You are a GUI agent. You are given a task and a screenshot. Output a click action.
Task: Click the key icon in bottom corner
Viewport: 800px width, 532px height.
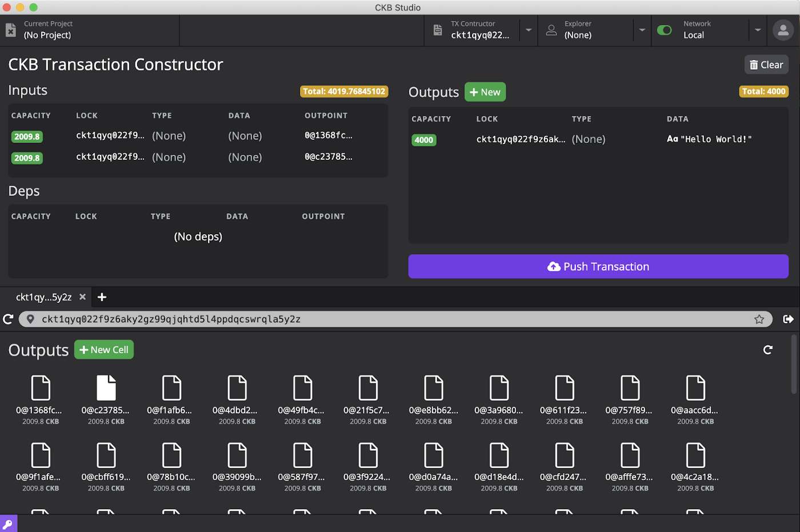pos(8,524)
